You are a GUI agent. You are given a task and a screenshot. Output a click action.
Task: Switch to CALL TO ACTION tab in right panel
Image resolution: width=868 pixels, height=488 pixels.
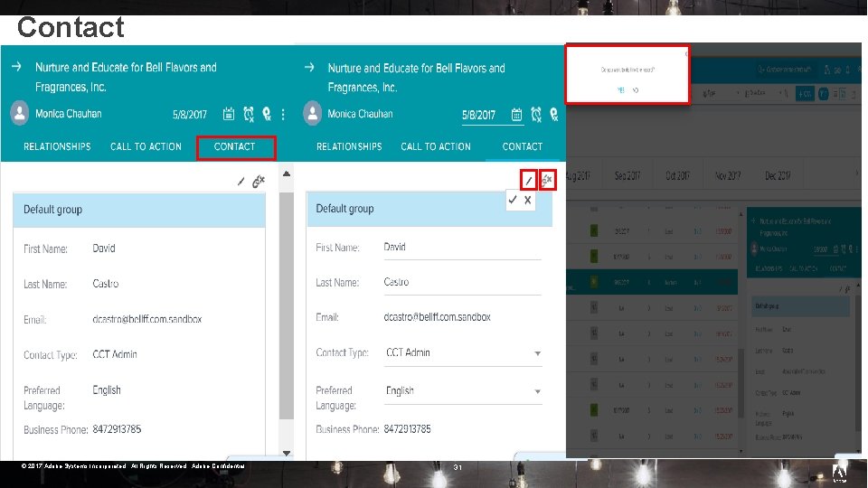(x=436, y=146)
